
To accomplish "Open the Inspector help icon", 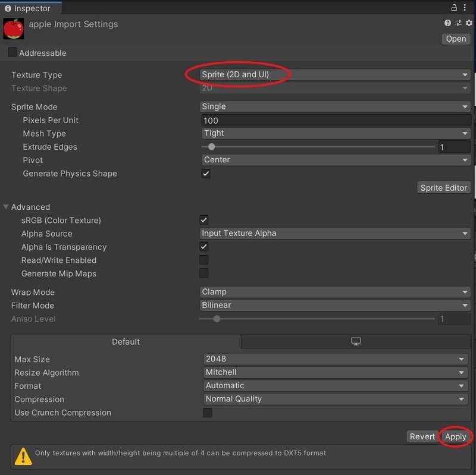I will tap(447, 23).
